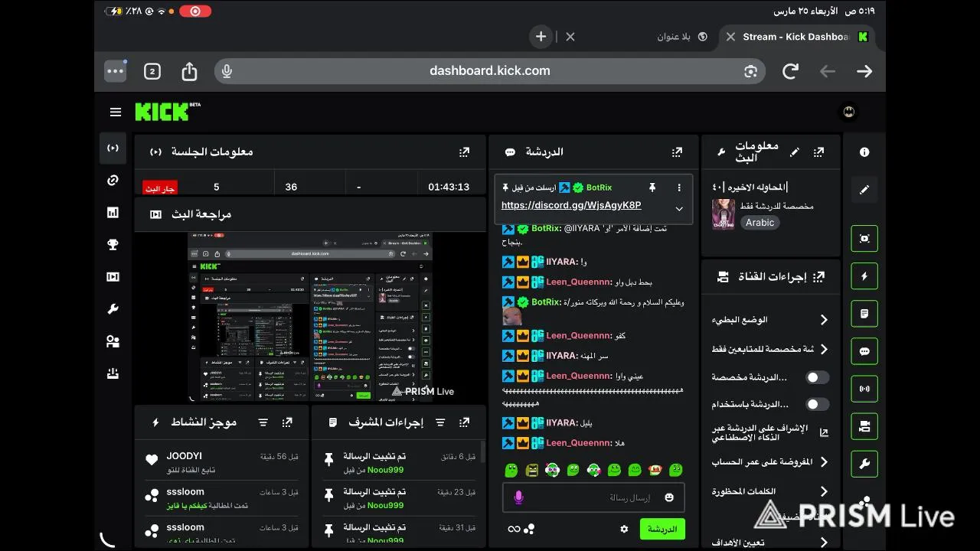Reload the page in Safari
Viewport: 980px width, 551px height.
pyautogui.click(x=790, y=71)
